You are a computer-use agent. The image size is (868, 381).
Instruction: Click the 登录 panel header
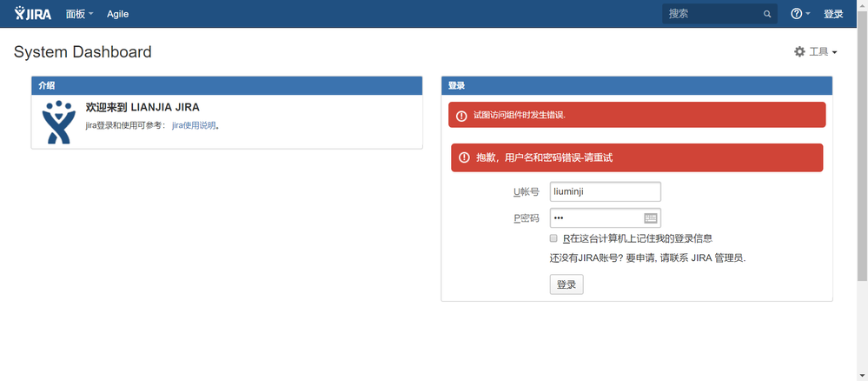[637, 85]
